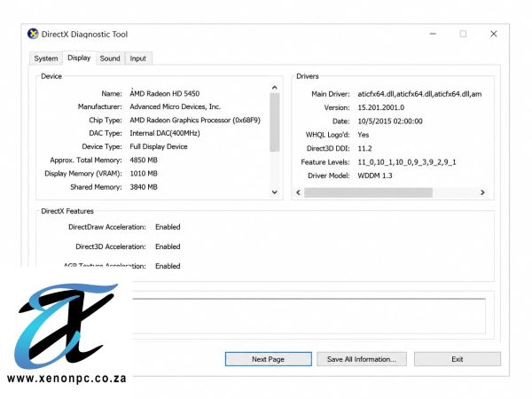Viewport: 532px width, 399px height.
Task: Click driver date '10/5/2015 02:00:00'
Action: (390, 121)
